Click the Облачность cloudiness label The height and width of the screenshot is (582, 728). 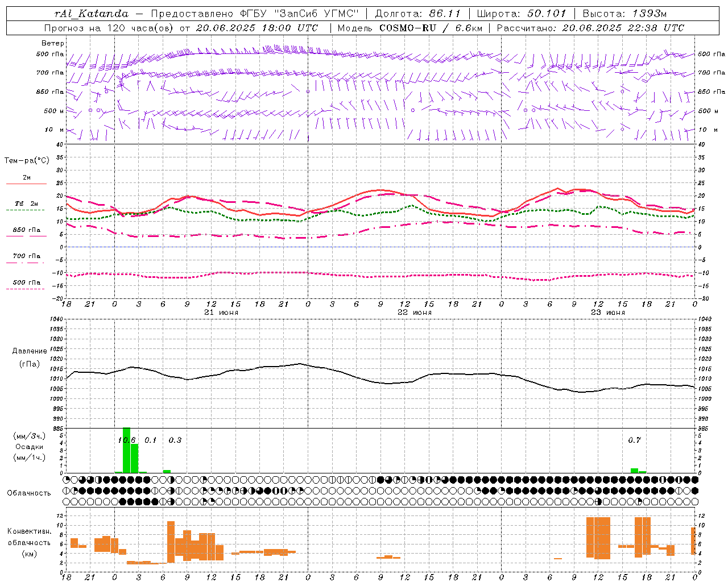tap(29, 493)
